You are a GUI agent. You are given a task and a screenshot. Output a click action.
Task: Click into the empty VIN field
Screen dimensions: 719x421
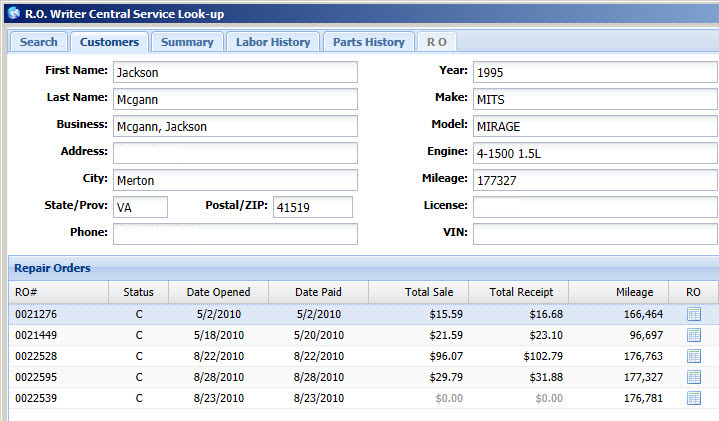(594, 234)
